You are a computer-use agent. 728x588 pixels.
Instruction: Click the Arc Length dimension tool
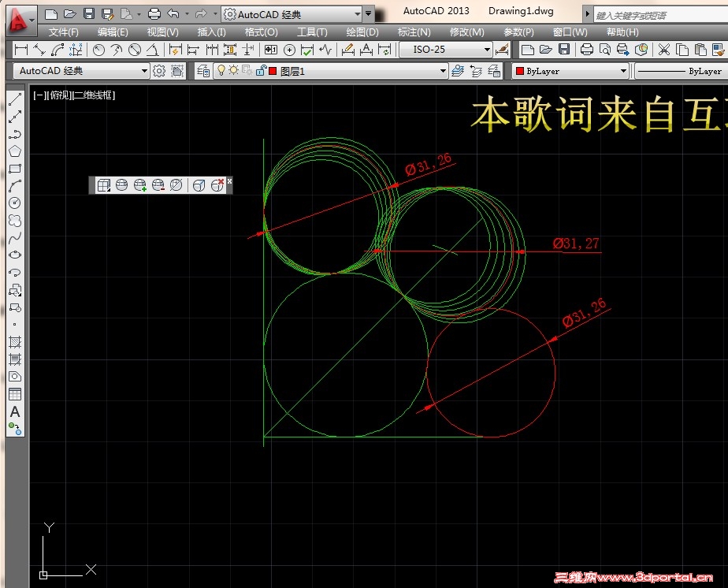point(58,49)
